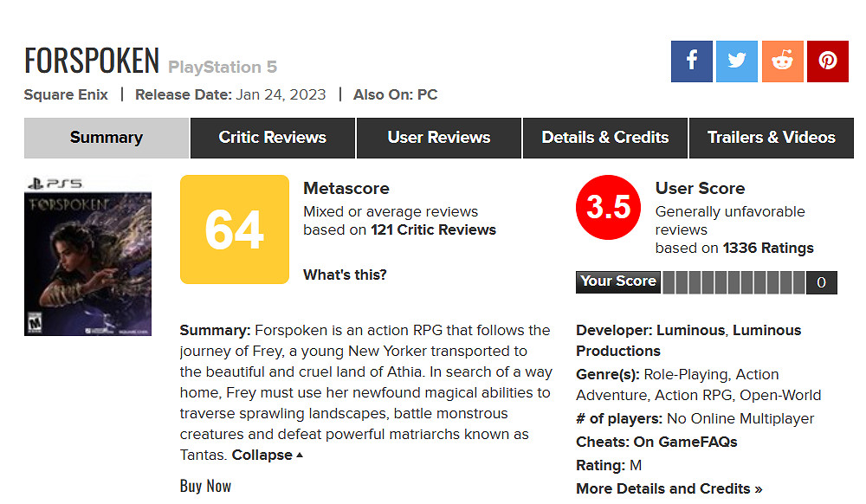Open the User Reviews tab
866x504 pixels.
coord(439,138)
